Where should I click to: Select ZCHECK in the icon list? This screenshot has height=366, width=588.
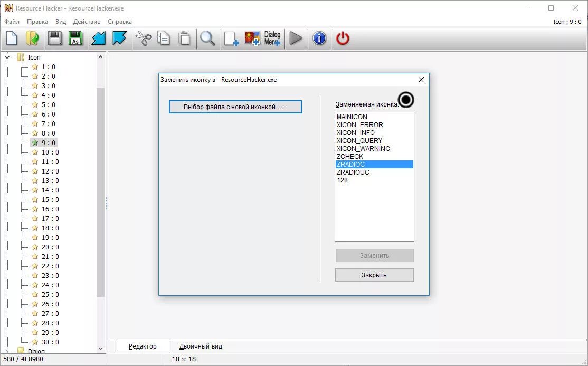(374, 156)
